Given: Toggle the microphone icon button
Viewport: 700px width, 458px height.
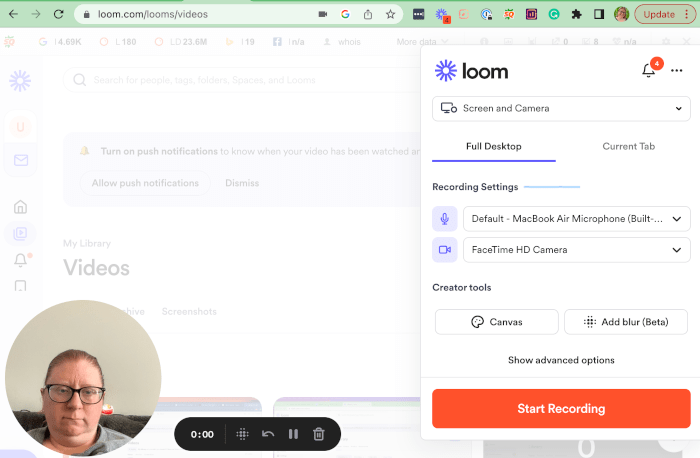Looking at the screenshot, I should (445, 219).
